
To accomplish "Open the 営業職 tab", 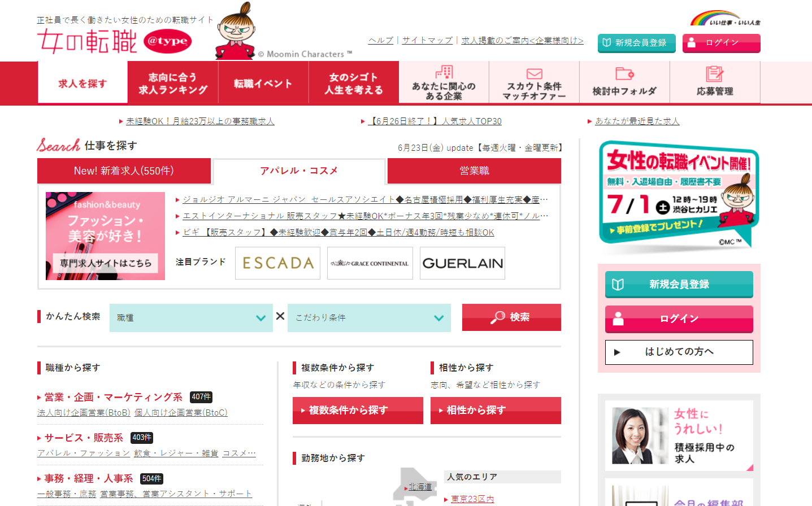I will (473, 170).
